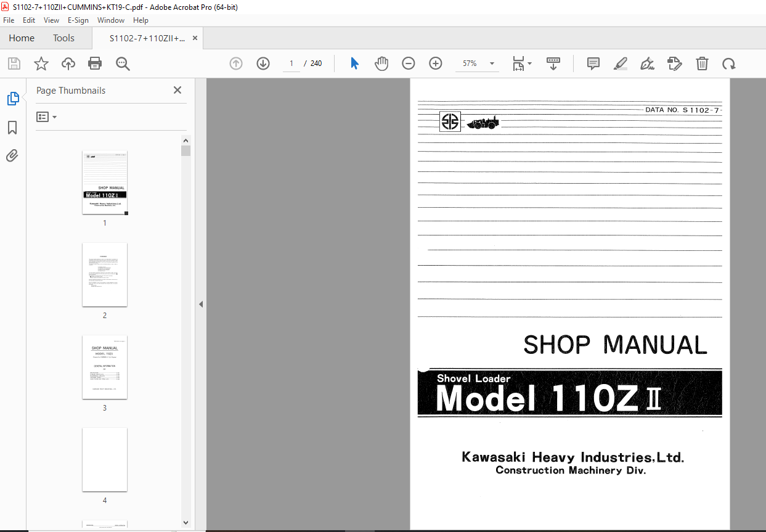
Task: Open the Find text search tool
Action: pyautogui.click(x=123, y=63)
